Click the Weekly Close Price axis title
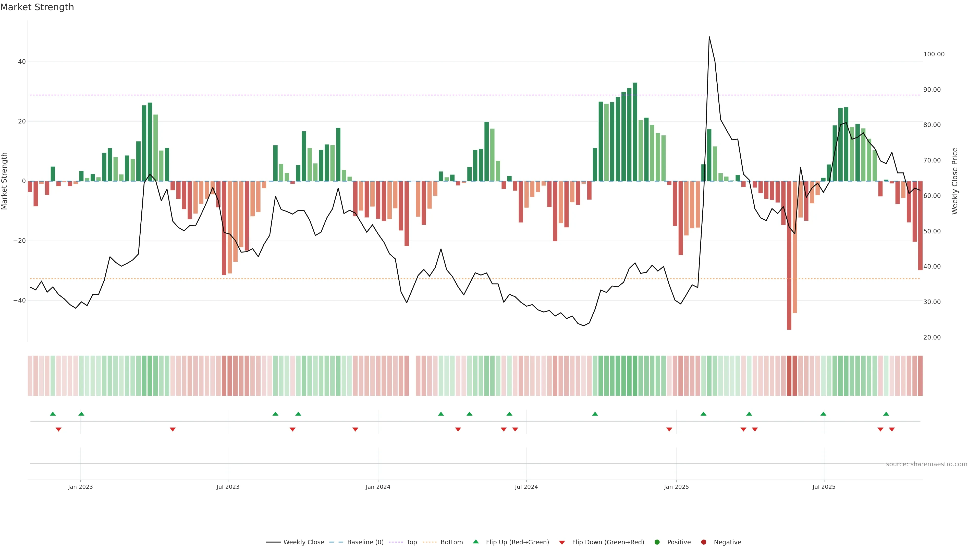The image size is (980, 551). [x=955, y=181]
